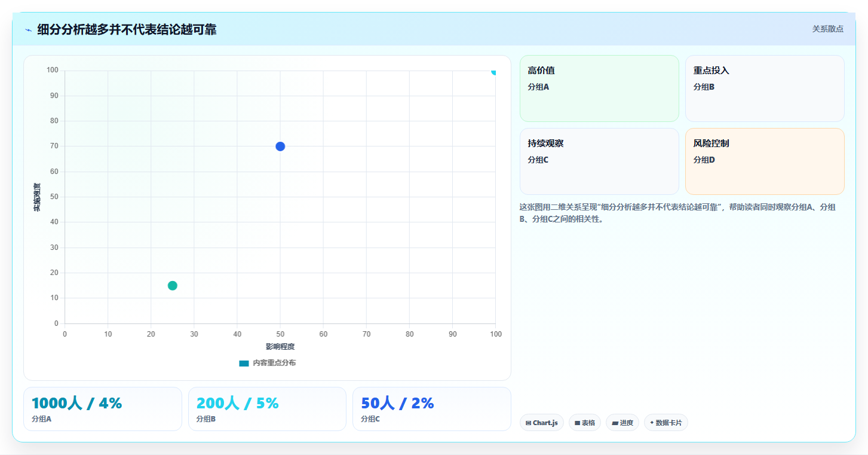This screenshot has height=455, width=868.
Task: Click the 50人 / 2% stat card
Action: pos(432,409)
